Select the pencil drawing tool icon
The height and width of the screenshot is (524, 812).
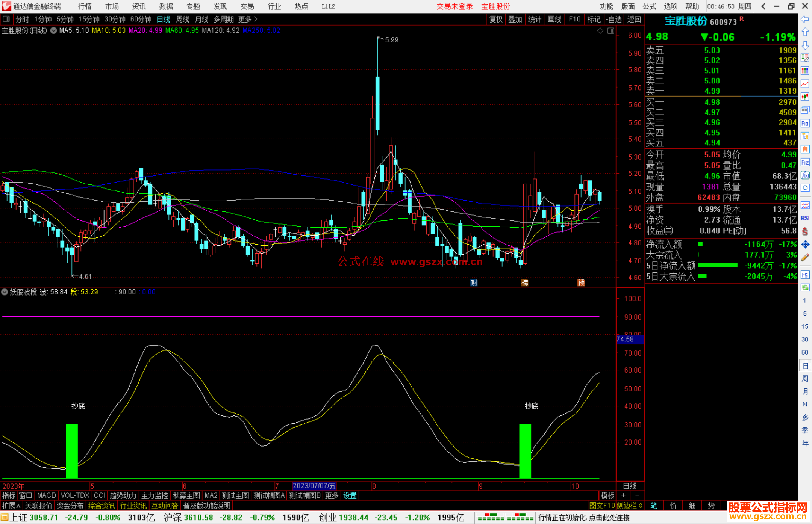point(805,258)
